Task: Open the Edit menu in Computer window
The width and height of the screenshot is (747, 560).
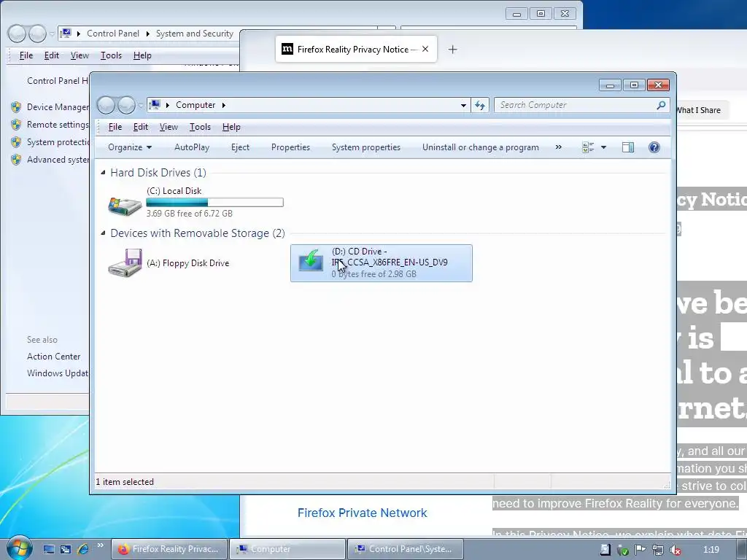Action: (141, 127)
